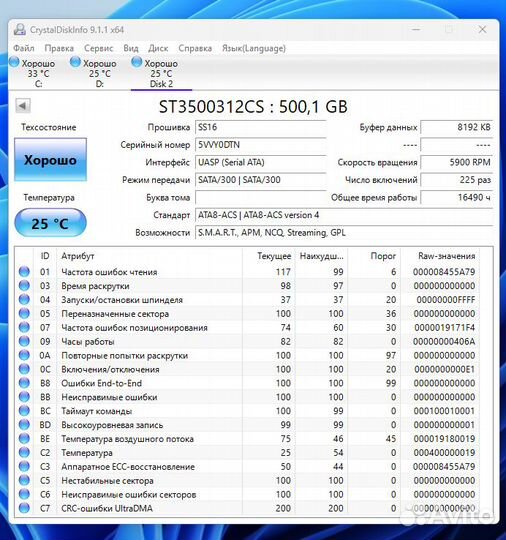Click the Общее время работы value 16490 ч
This screenshot has width=506, height=540.
point(457,197)
